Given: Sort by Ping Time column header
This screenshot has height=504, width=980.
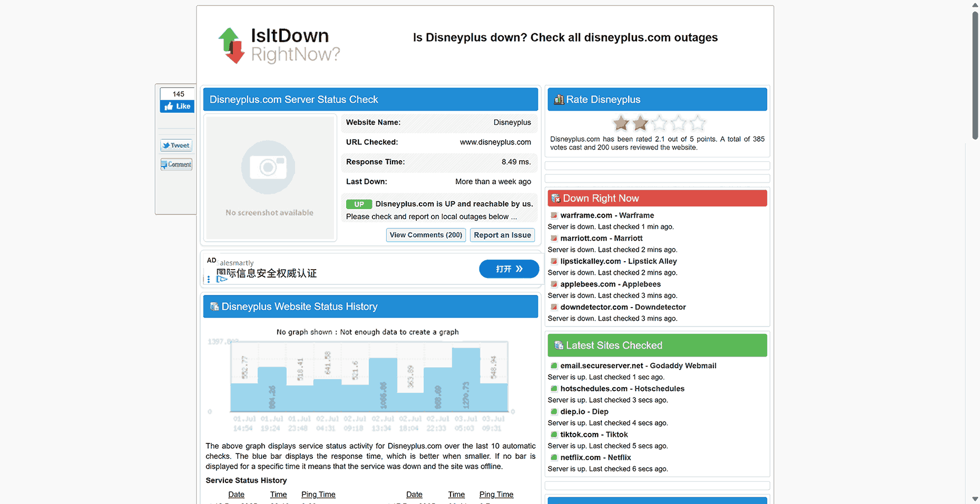Looking at the screenshot, I should pos(318,495).
